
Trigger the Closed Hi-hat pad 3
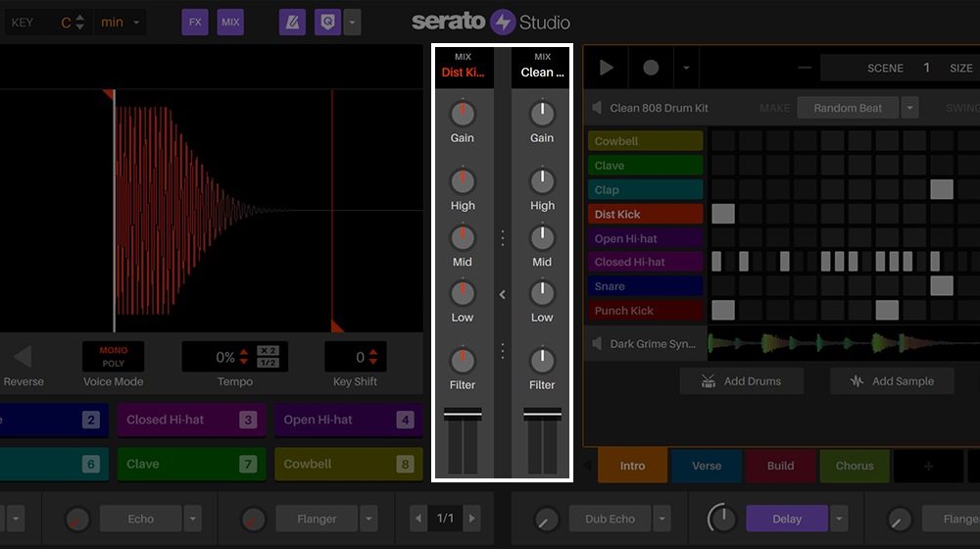[192, 420]
